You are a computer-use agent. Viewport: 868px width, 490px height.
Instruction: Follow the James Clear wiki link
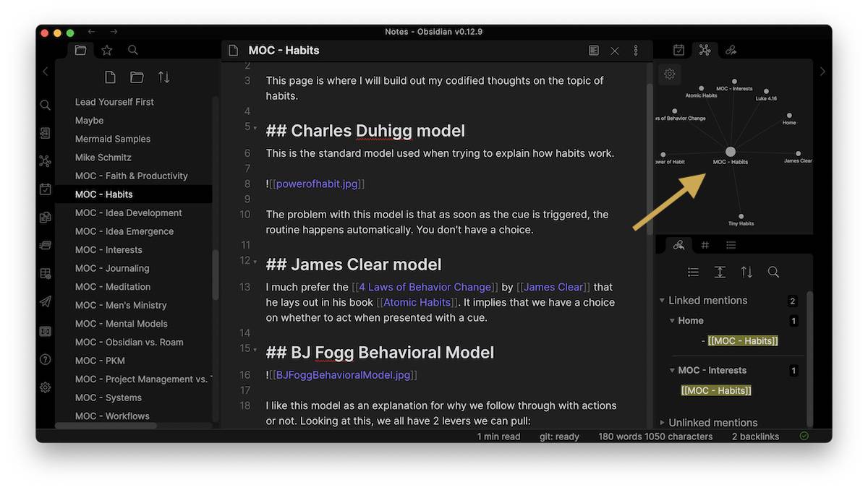pos(553,287)
